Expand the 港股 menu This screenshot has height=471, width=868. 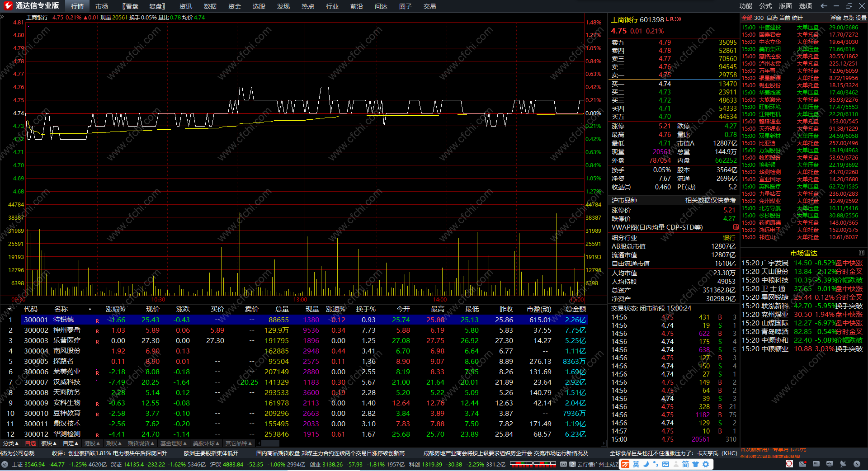coord(92,443)
